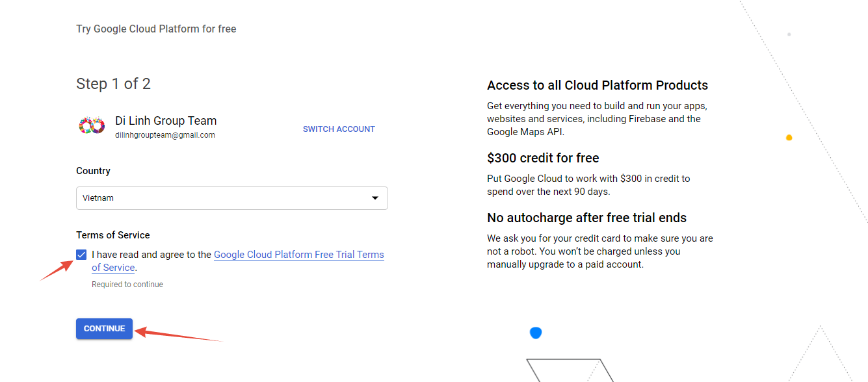Click the Country field label
The height and width of the screenshot is (382, 868).
[x=93, y=171]
